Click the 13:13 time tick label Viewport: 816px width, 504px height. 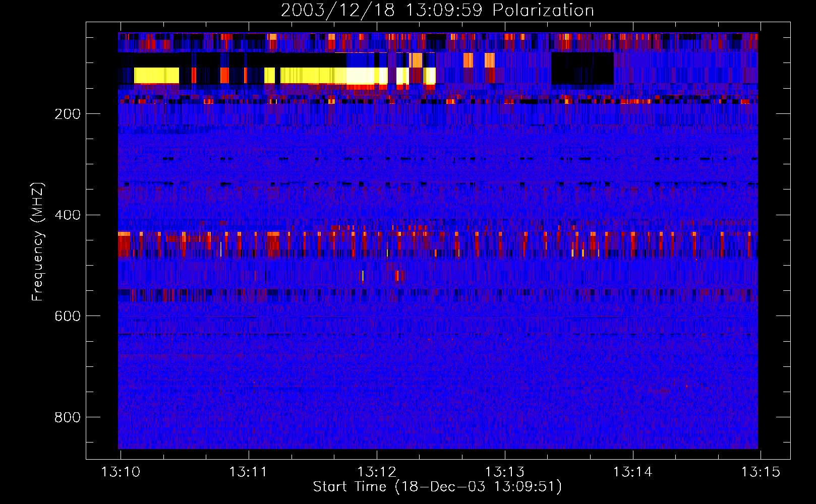(x=505, y=472)
